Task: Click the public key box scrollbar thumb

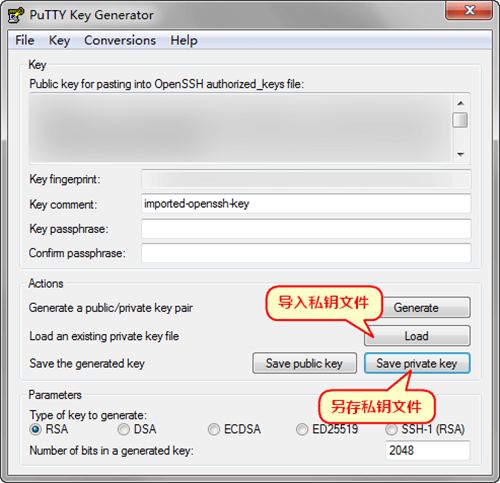Action: pos(460,120)
